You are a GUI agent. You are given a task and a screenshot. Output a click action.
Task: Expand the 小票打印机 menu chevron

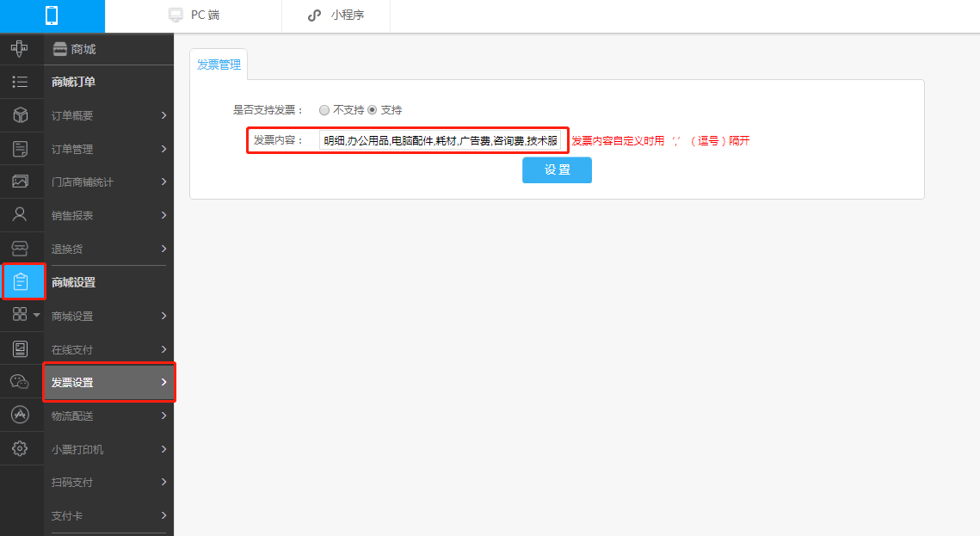click(163, 449)
